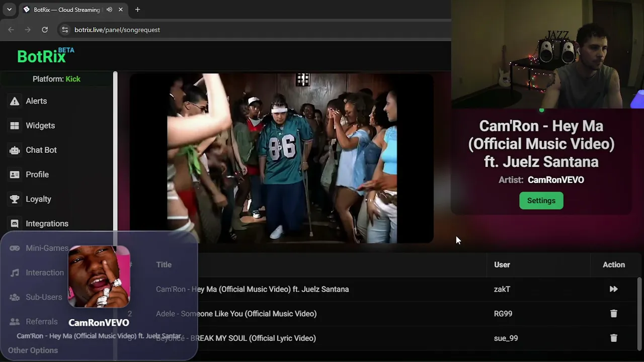The image size is (644, 362).
Task: Click the CamRonVEVO overlay thumbnail
Action: pos(99,277)
